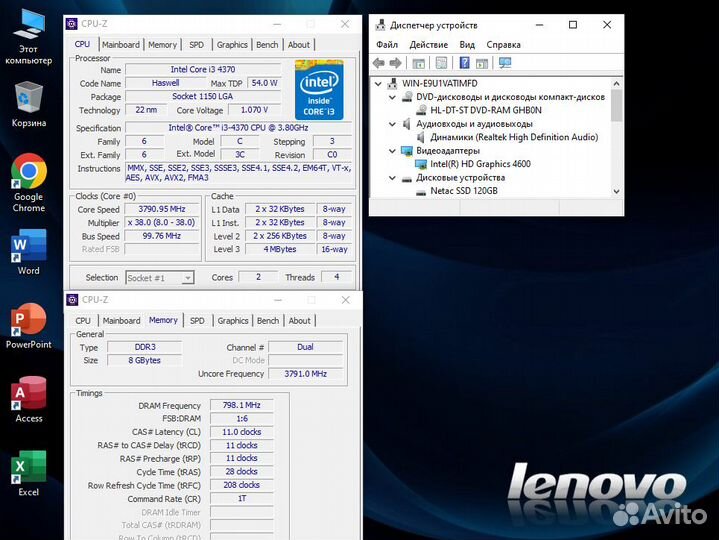
Task: Launch the Access desktop shortcut
Action: [28, 399]
